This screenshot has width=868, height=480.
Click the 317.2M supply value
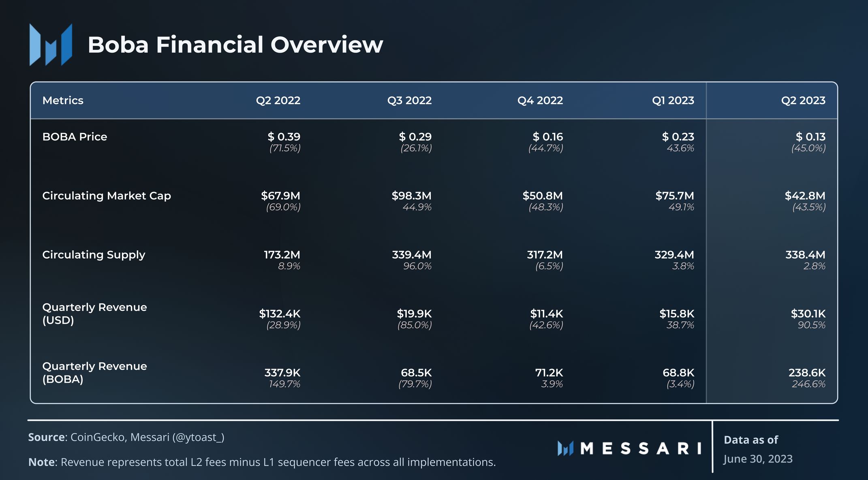[545, 255]
